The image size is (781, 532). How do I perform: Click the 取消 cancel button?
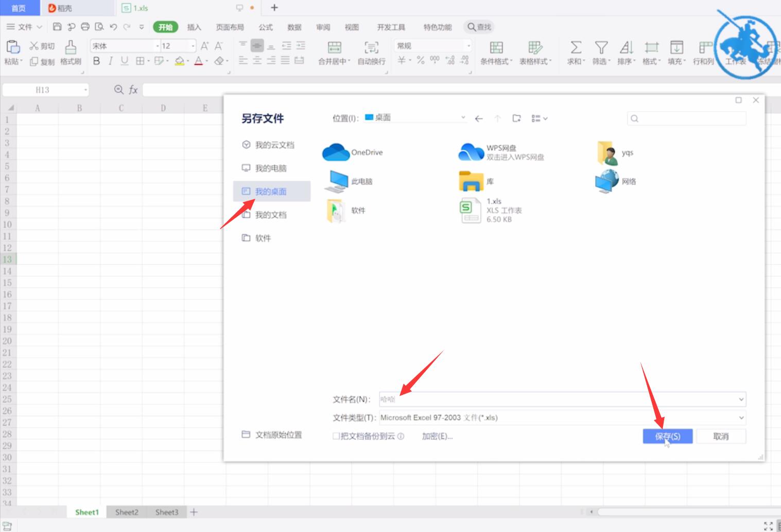click(x=721, y=436)
